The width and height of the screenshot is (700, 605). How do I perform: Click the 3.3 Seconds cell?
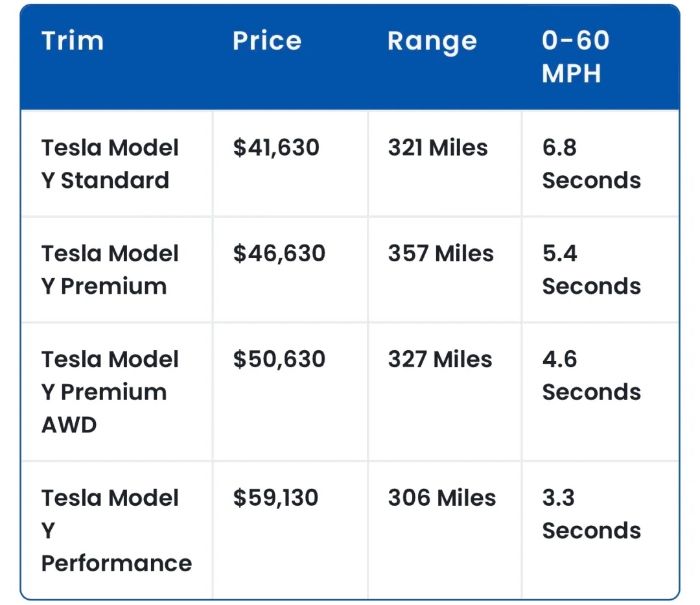tap(591, 514)
